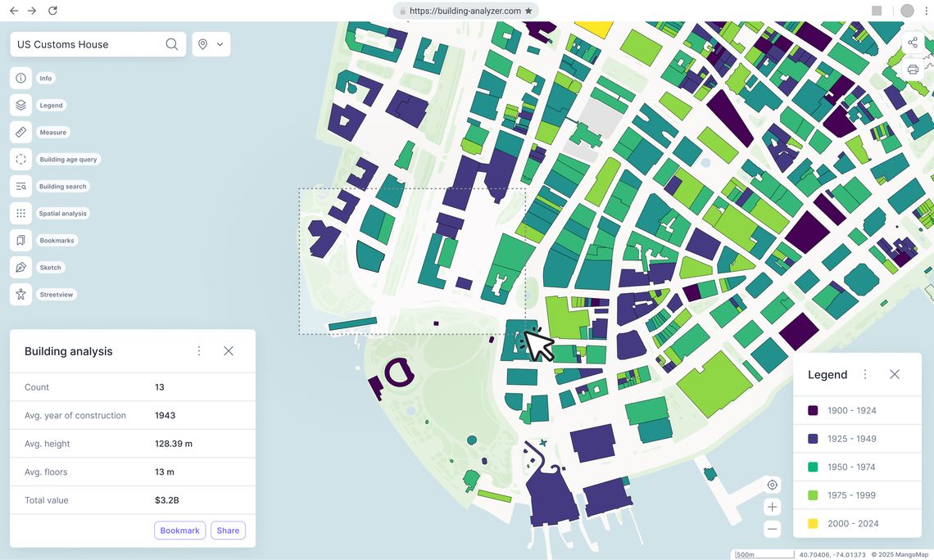Viewport: 934px width, 560px height.
Task: Zoom in on the map
Action: click(x=772, y=508)
